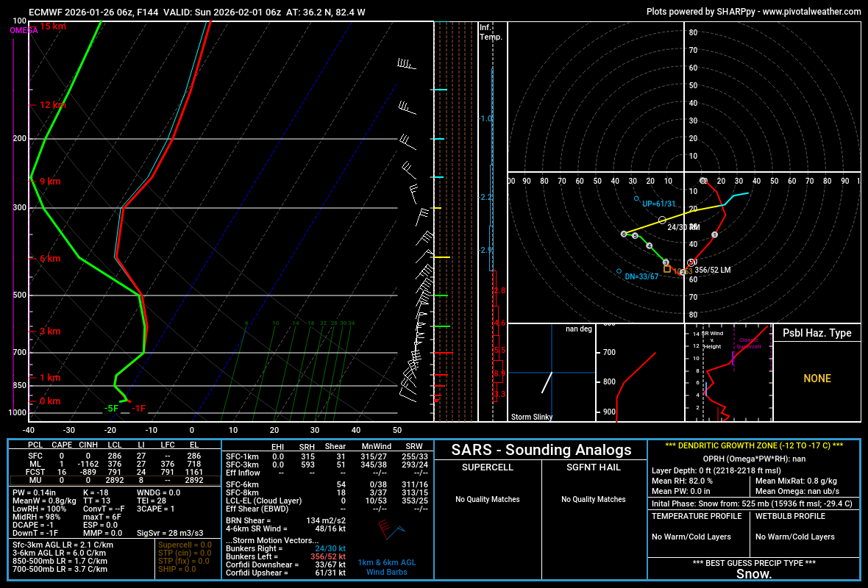Click the magenta OMEGA axis label
Viewport: 868px width, 588px height.
24,30
